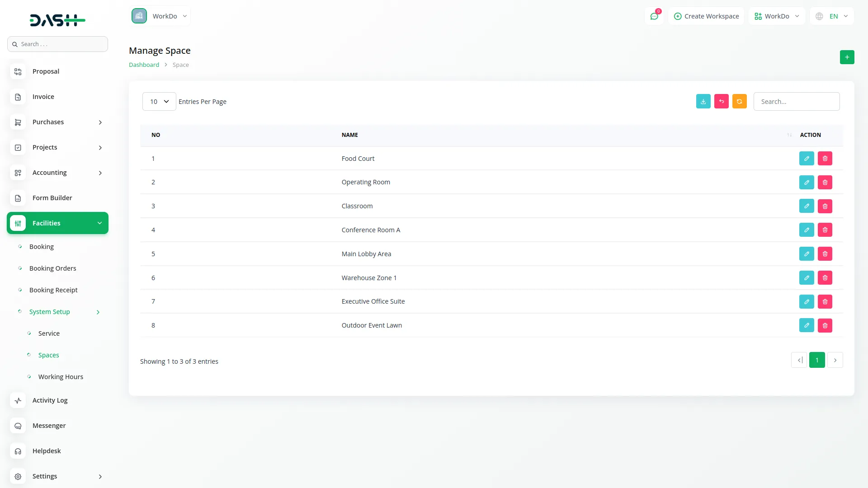Screen dimensions: 868x488
Task: Edit the Warehouse Zone 1 entry
Action: click(x=806, y=278)
